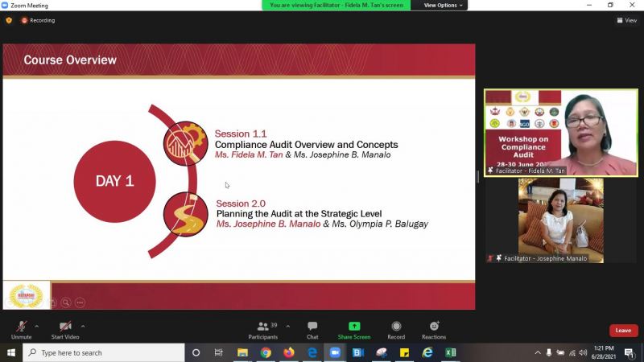Image resolution: width=644 pixels, height=362 pixels.
Task: Select Fidela M. Tan's video thumbnail
Action: (x=560, y=132)
